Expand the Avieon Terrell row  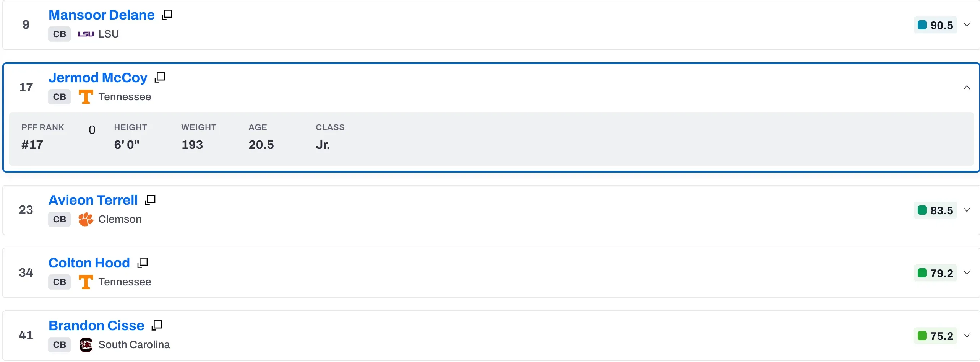(x=967, y=210)
